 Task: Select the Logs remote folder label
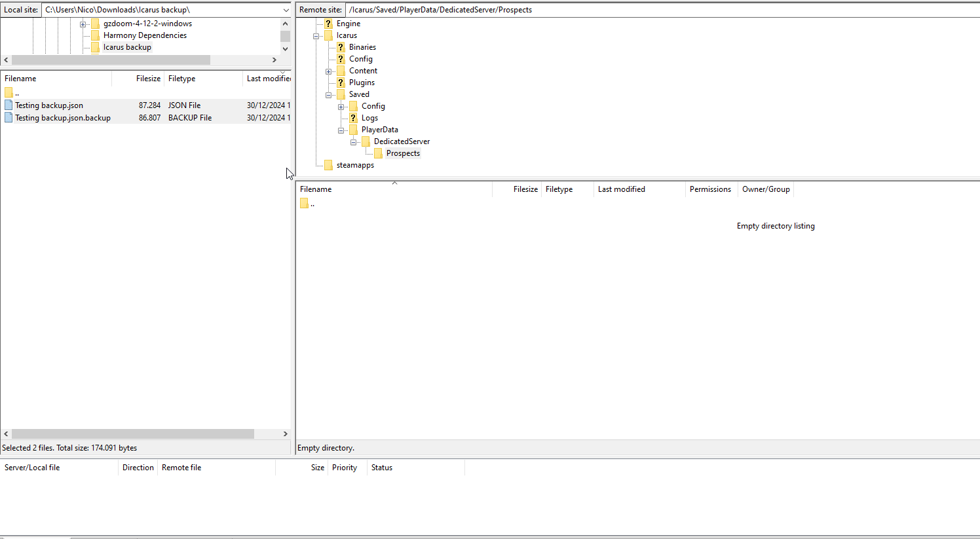(369, 118)
